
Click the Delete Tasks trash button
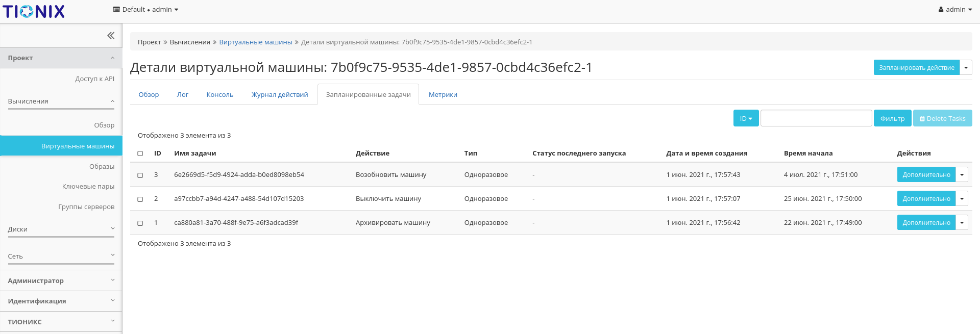pyautogui.click(x=942, y=118)
